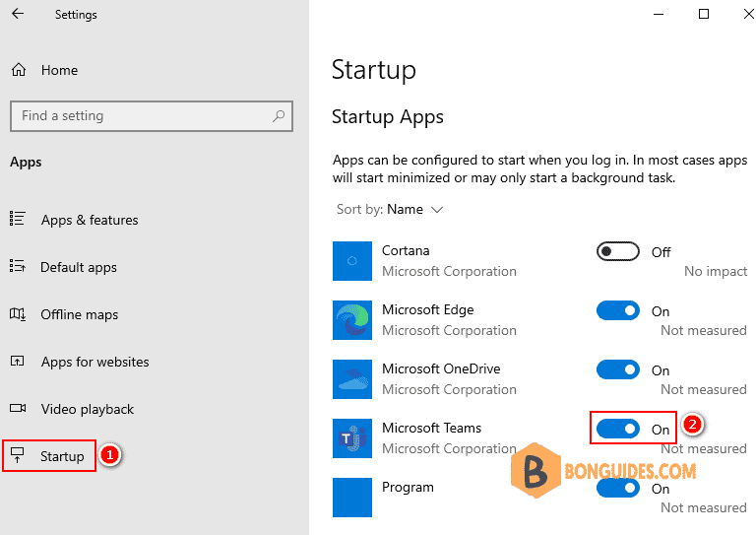Click the Cortana app name
This screenshot has width=756, height=535.
tap(406, 251)
